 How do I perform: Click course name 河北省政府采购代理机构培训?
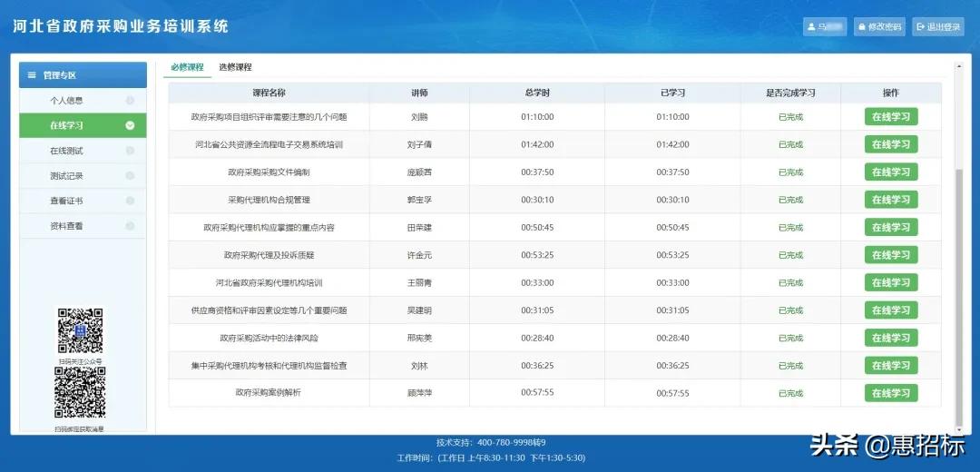[269, 282]
